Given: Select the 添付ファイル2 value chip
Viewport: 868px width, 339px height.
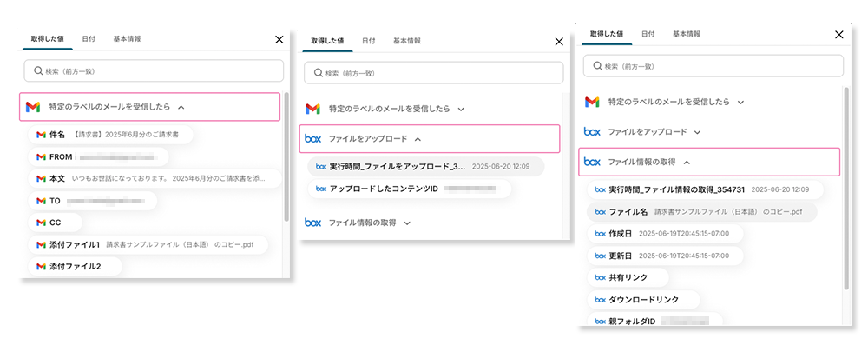Looking at the screenshot, I should pos(75,267).
